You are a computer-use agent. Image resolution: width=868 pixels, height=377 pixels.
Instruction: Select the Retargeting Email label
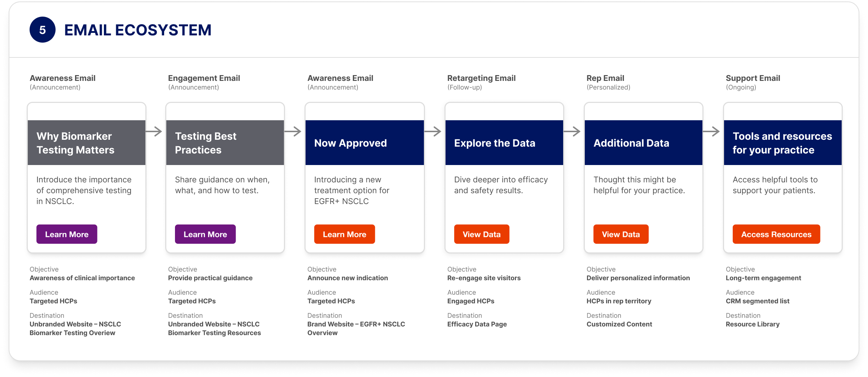(x=481, y=78)
